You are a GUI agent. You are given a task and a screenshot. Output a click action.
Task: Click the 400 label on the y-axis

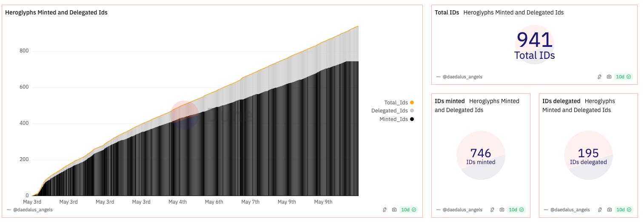[24, 123]
